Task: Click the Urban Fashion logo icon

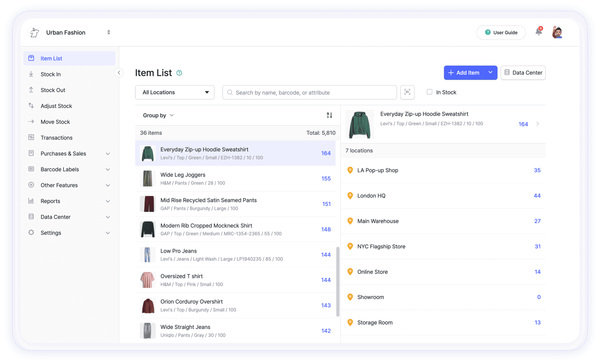Action: [34, 32]
